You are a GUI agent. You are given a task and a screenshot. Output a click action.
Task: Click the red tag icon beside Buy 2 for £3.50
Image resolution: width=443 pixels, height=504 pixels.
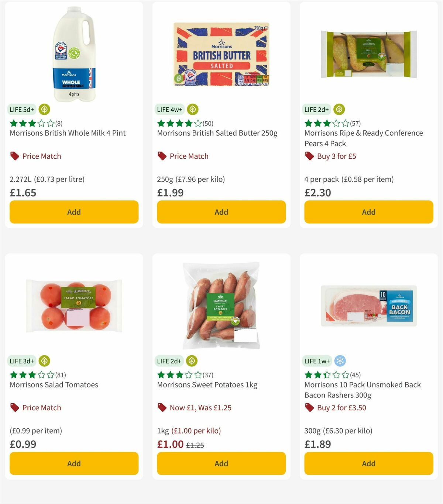pyautogui.click(x=309, y=408)
